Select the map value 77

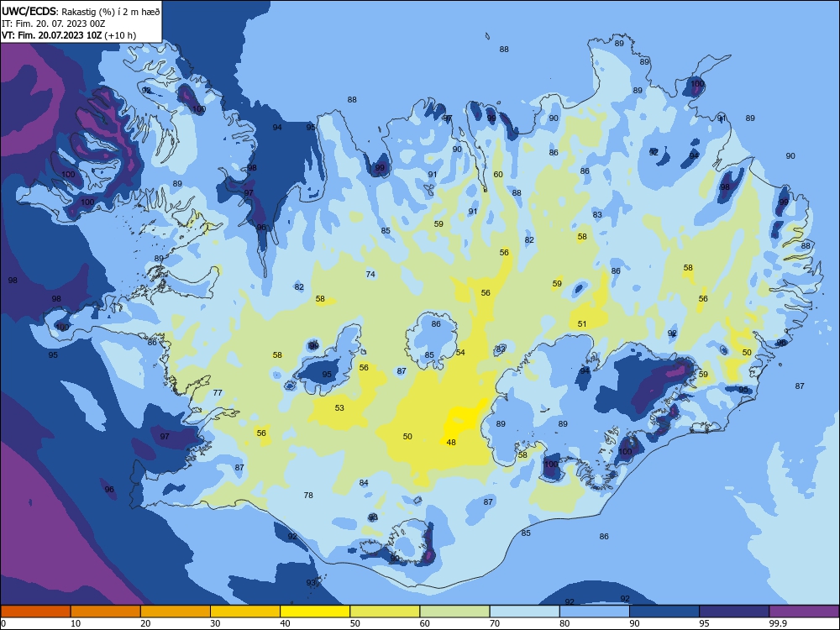pos(218,392)
